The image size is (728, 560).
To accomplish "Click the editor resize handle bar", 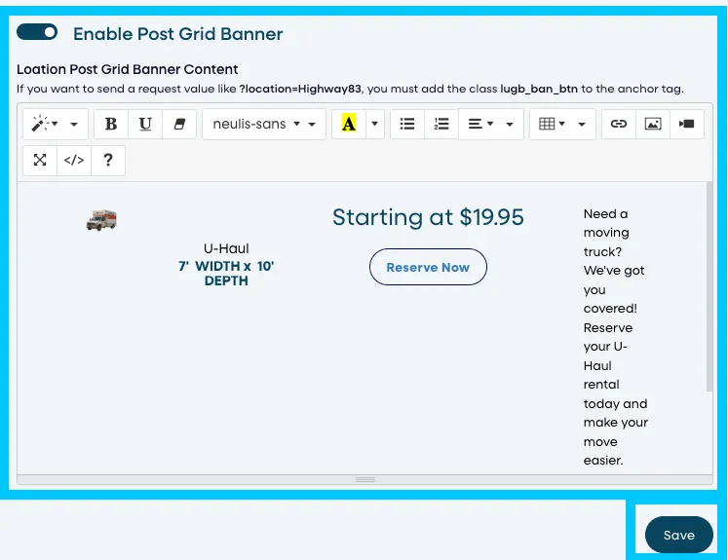I will [x=364, y=480].
